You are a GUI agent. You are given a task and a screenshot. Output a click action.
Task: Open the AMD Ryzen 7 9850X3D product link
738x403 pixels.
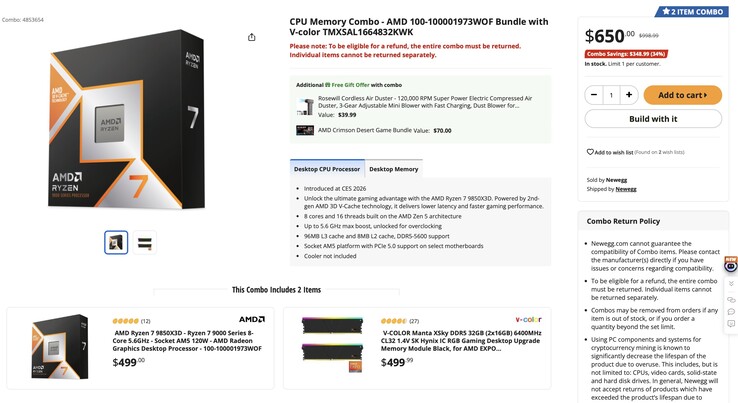188,341
